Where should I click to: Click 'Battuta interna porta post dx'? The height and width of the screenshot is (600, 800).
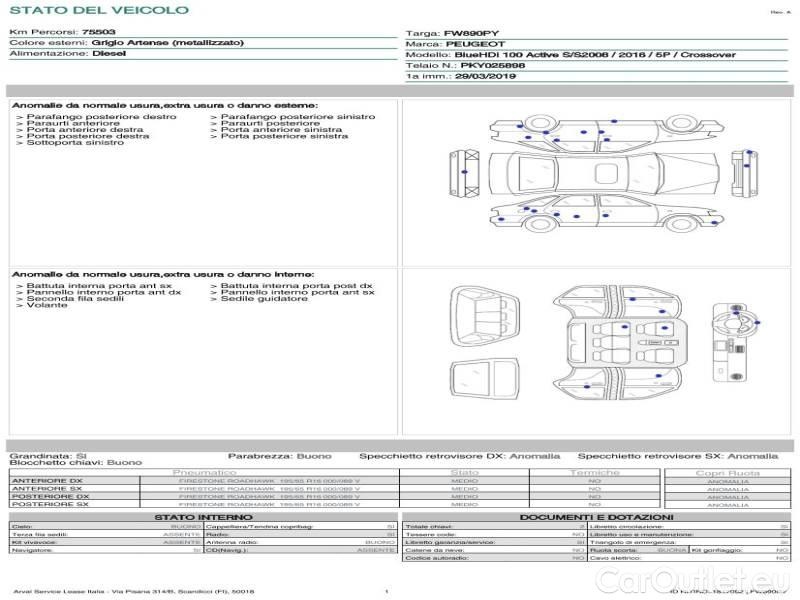point(296,286)
